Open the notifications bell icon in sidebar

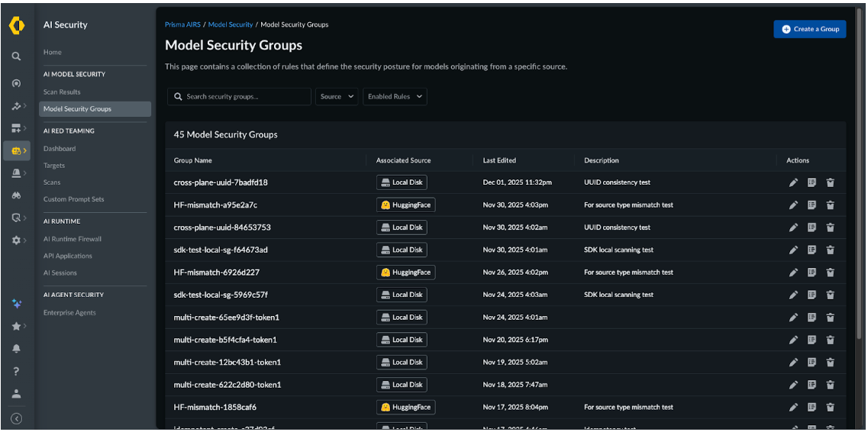pos(16,349)
